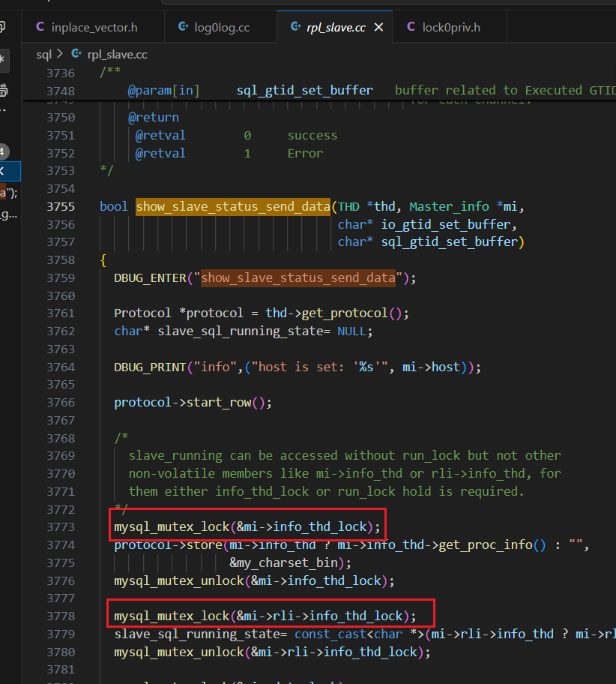Click line number 3773 in the gutter
This screenshot has height=684, width=616.
click(x=61, y=527)
